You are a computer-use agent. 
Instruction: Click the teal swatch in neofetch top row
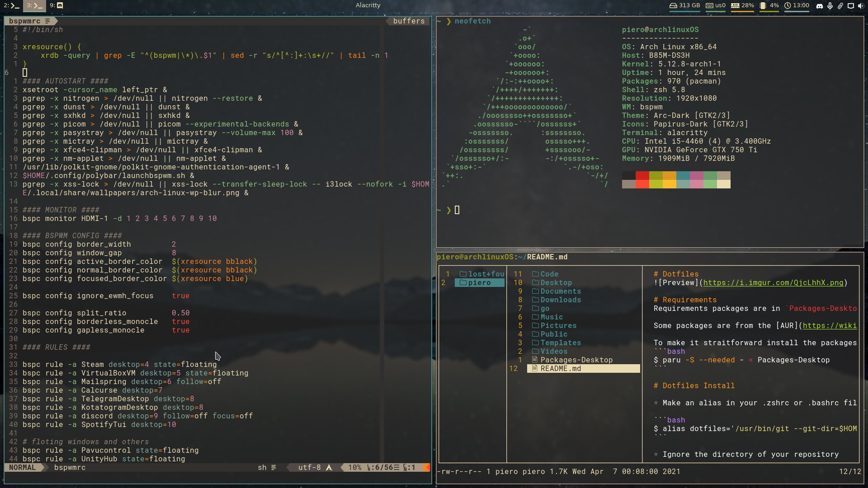[683, 176]
